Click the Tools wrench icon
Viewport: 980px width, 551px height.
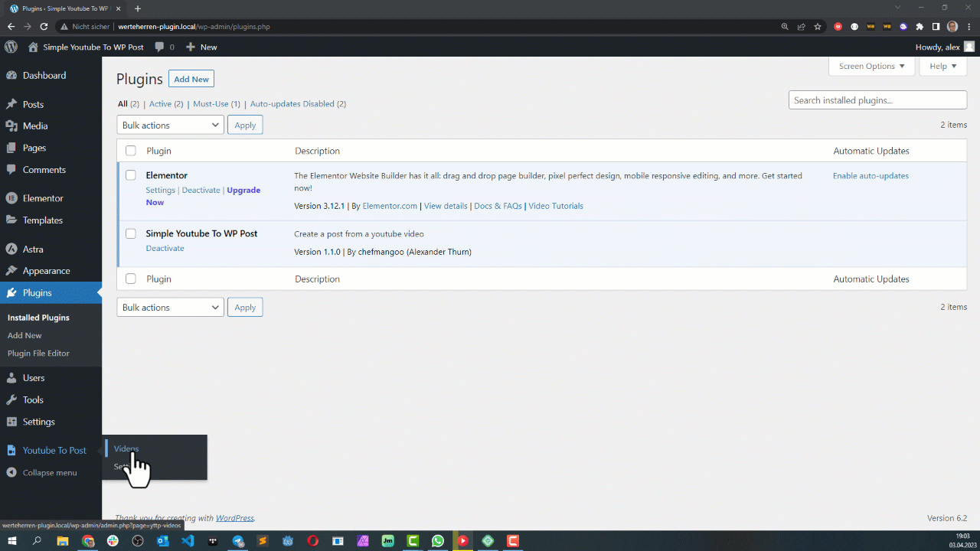(11, 399)
